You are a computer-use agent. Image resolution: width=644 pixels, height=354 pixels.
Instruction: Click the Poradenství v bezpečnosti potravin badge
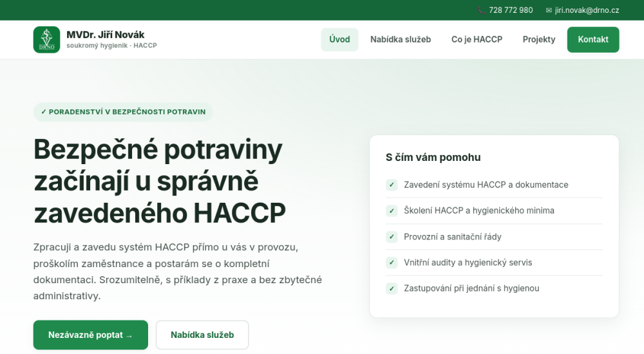click(x=123, y=112)
